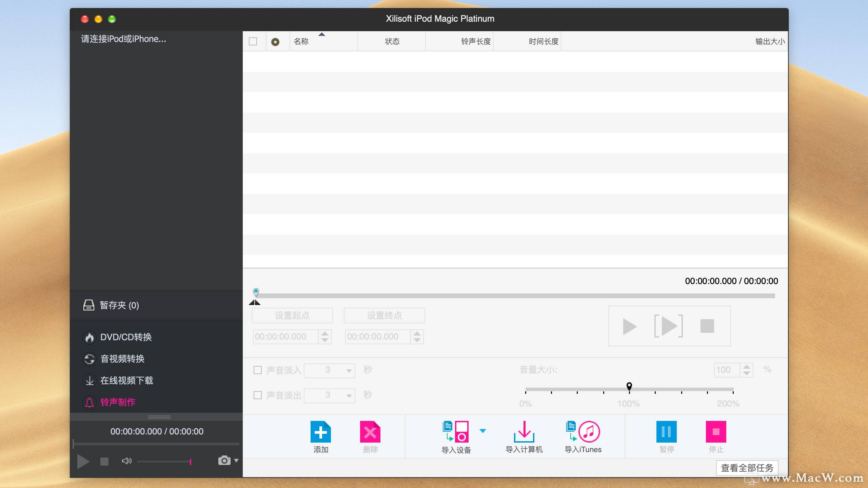Click the 音视频转换 refresh arrows icon
Image resolution: width=868 pixels, height=488 pixels.
pos(90,359)
